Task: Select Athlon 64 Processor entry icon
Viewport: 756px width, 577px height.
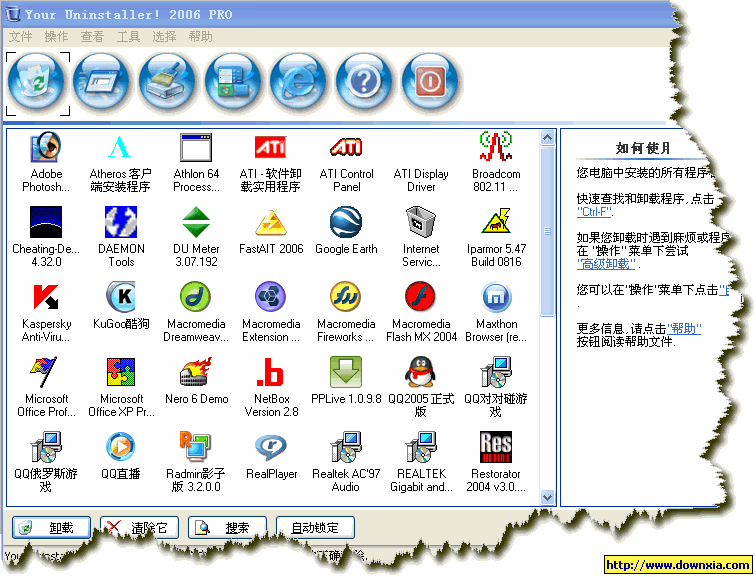Action: [196, 148]
